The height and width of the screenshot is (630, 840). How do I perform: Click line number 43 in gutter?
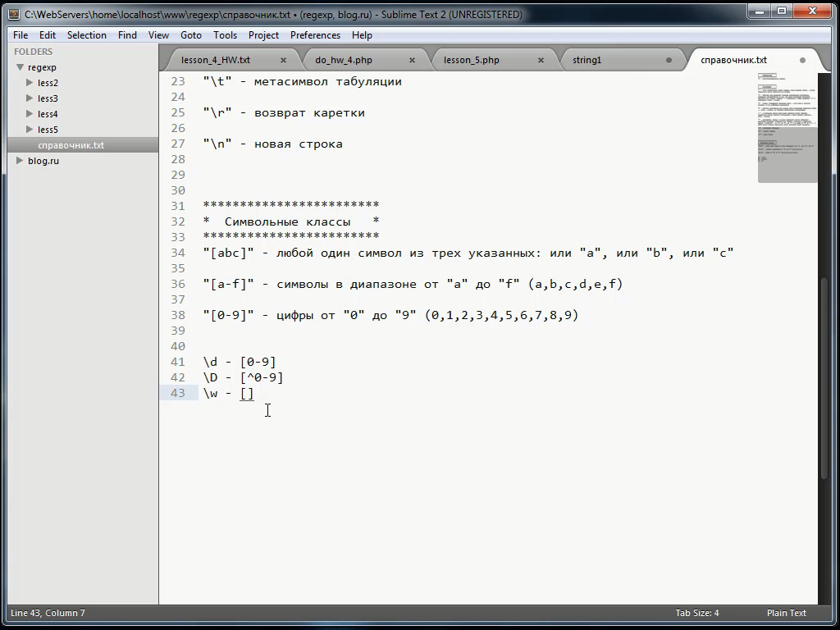pos(177,393)
